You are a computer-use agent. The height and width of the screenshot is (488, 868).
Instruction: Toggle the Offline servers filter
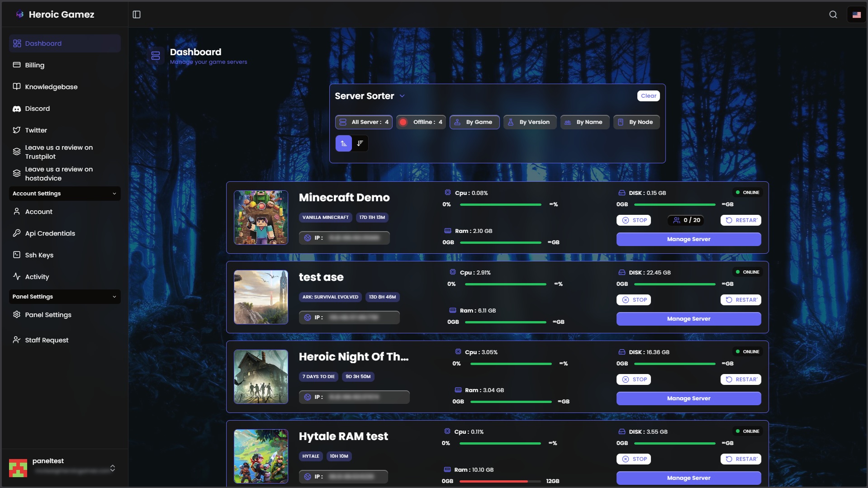pos(421,122)
